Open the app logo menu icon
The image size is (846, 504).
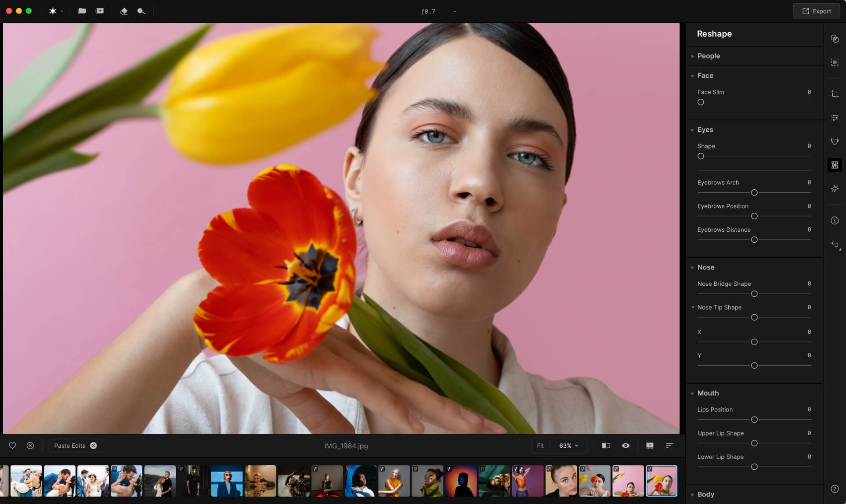53,11
